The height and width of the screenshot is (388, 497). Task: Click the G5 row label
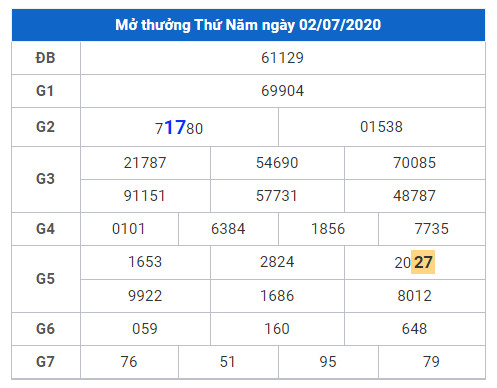tap(45, 279)
